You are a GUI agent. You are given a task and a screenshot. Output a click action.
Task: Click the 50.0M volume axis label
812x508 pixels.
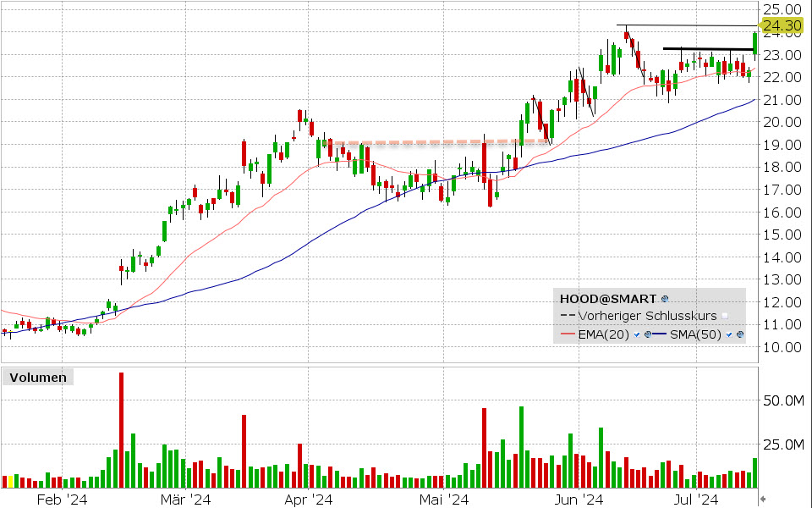pyautogui.click(x=784, y=400)
